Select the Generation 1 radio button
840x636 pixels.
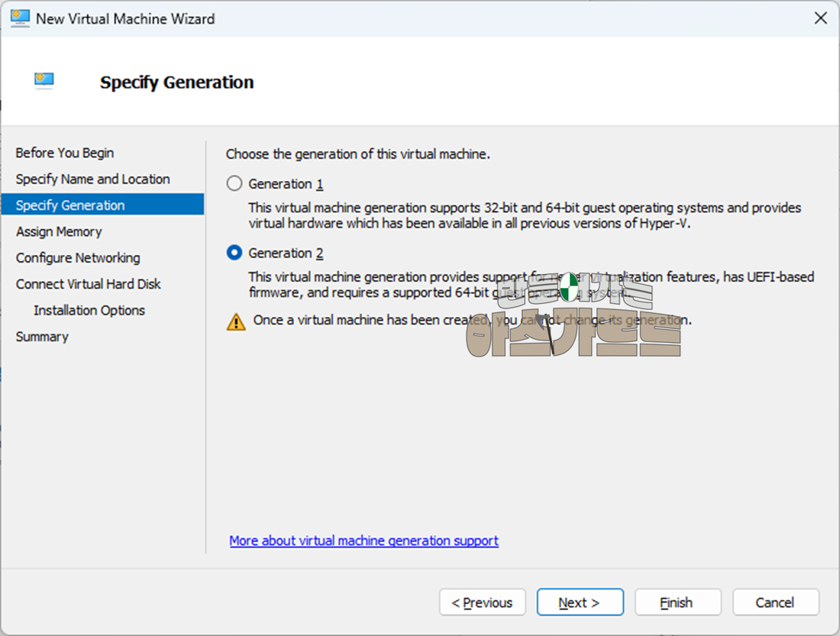click(x=234, y=184)
